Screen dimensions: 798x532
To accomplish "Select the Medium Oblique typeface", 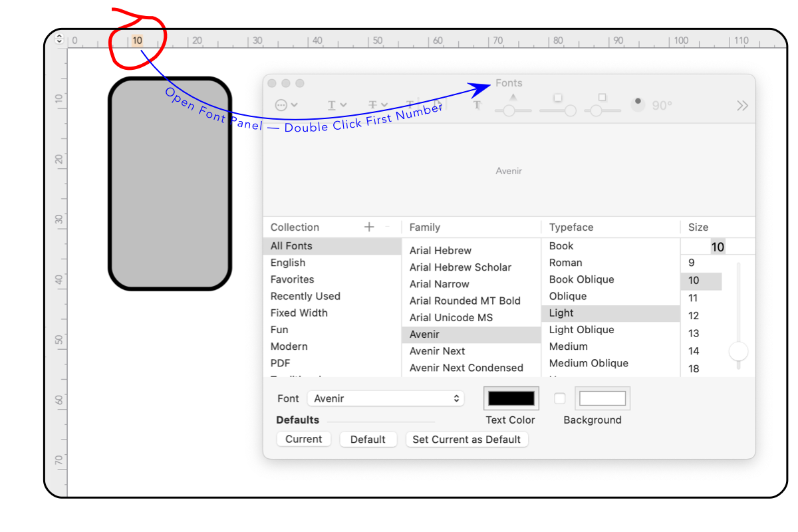I will (610, 363).
